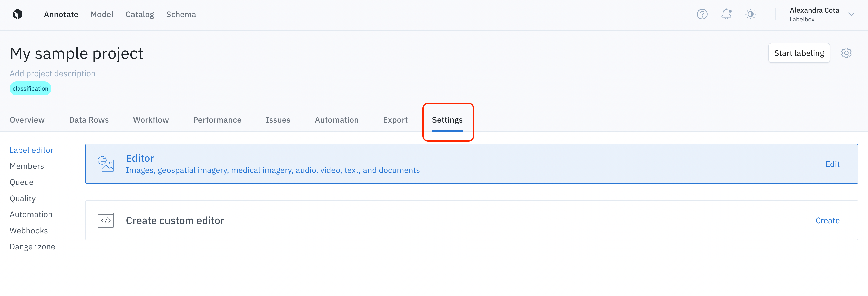Click the Labelbox logo icon
This screenshot has width=868, height=296.
coord(18,14)
